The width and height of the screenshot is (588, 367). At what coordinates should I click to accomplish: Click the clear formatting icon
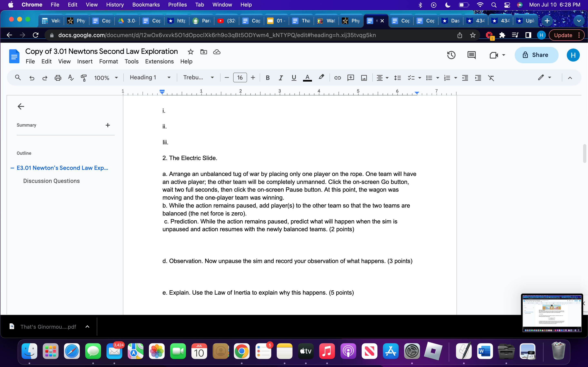[491, 78]
